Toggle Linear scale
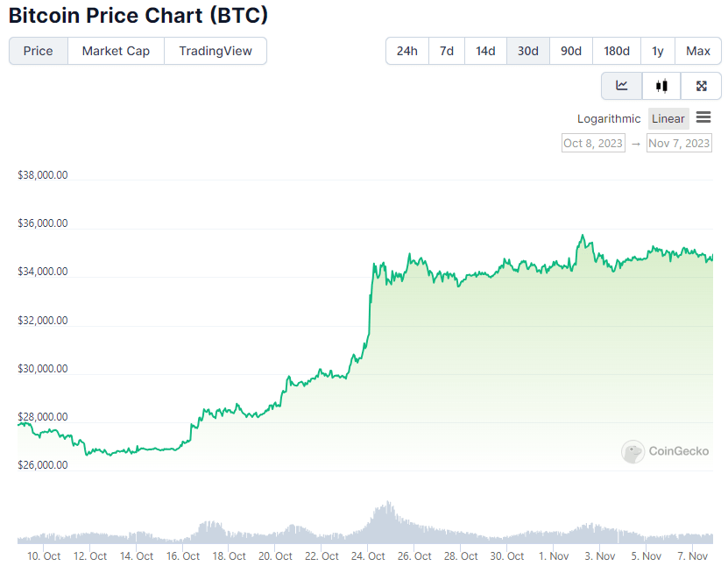Screen dimensions: 728x580 (668, 119)
